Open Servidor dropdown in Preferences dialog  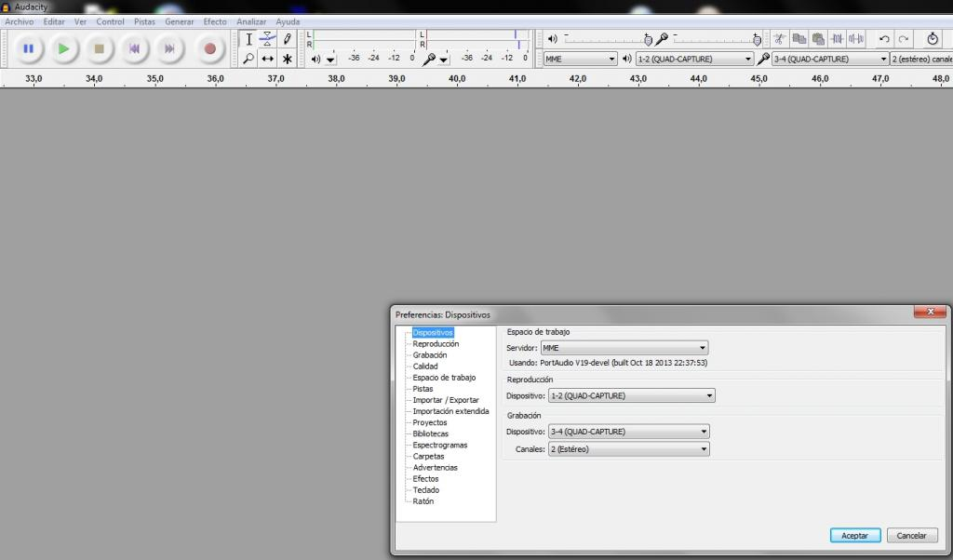[x=624, y=348]
